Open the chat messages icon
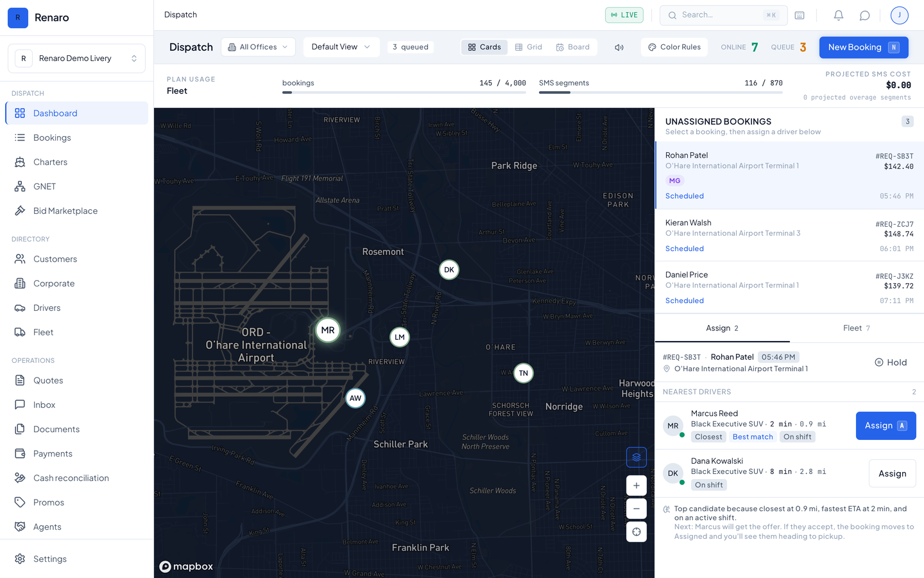This screenshot has width=924, height=578. 865,15
